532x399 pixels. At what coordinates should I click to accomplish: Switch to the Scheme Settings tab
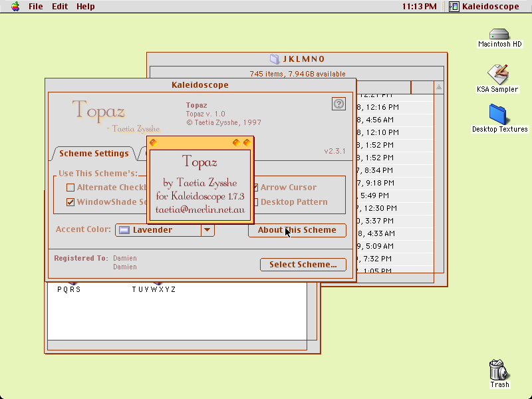point(94,154)
